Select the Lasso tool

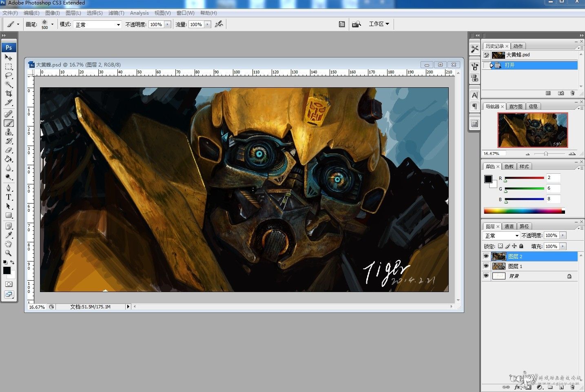[9, 75]
